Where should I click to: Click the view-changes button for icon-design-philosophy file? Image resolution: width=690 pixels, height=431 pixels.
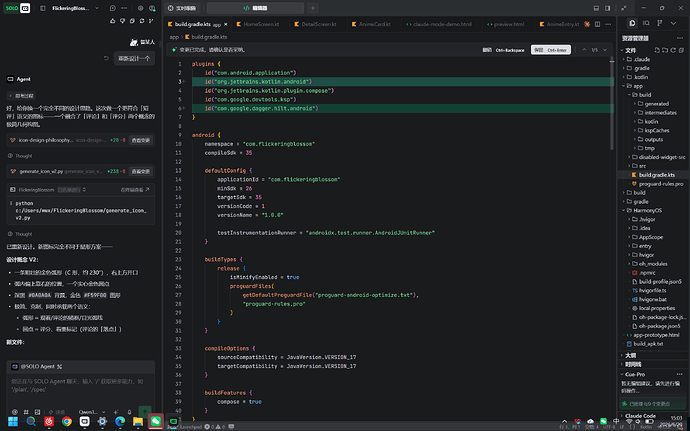point(140,140)
